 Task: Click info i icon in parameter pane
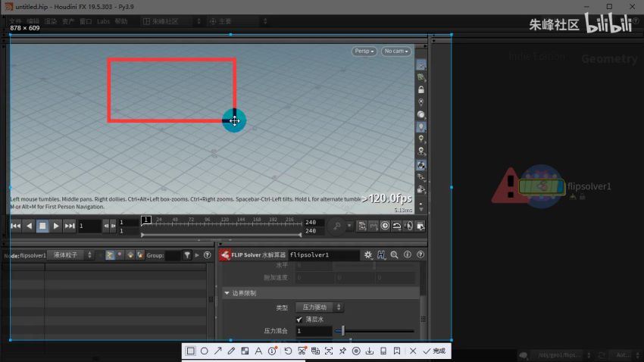coord(408,255)
